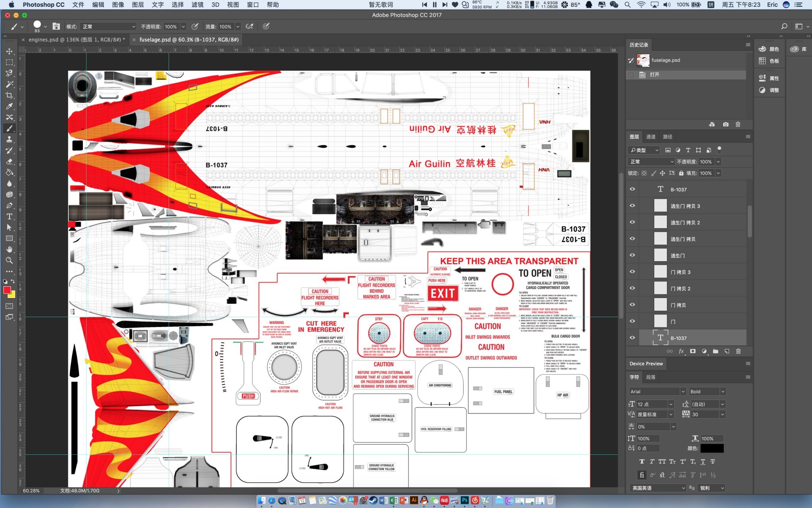The width and height of the screenshot is (812, 508).
Task: Select the Rectangular Marquee tool
Action: [10, 63]
